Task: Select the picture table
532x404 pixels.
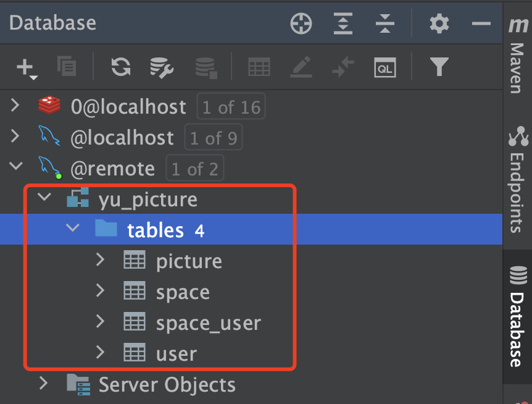Action: tap(189, 261)
